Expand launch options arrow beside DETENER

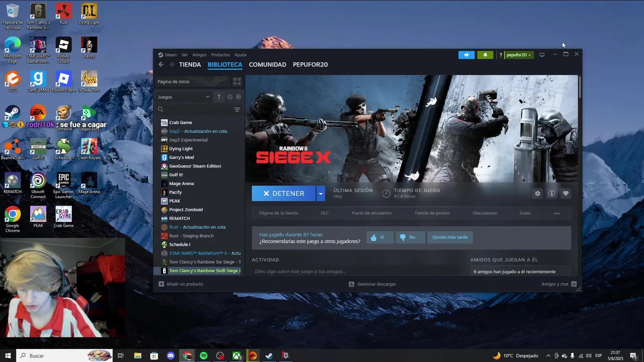(320, 194)
